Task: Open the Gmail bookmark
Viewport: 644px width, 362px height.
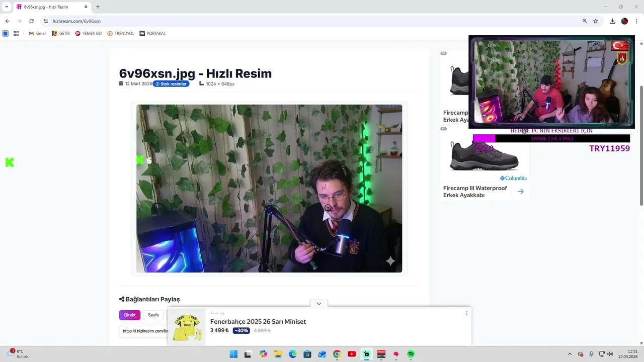Action: tap(38, 34)
